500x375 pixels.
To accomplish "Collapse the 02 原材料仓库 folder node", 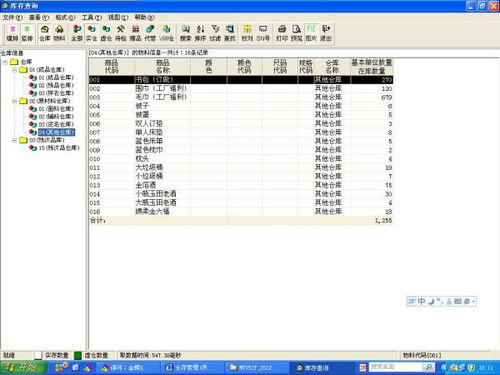I will tap(14, 101).
